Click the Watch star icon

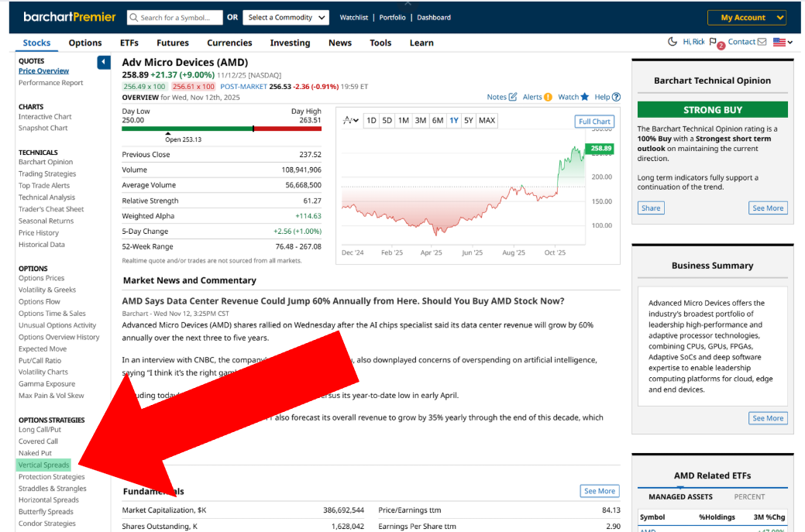[584, 97]
